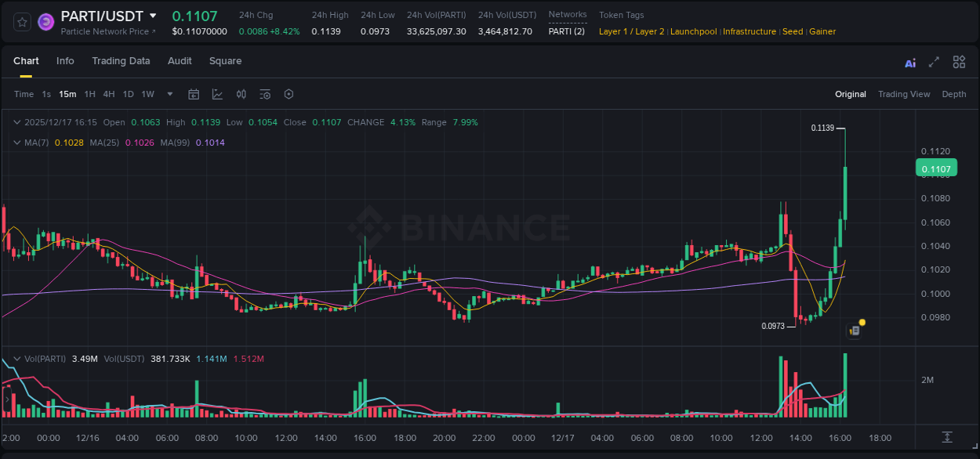This screenshot has width=980, height=459.
Task: Open the Networks PARTI (2) dropdown
Action: coord(566,32)
